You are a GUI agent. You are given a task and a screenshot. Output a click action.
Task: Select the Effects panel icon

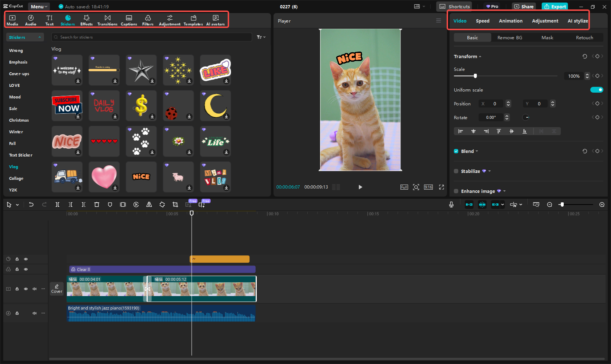86,20
